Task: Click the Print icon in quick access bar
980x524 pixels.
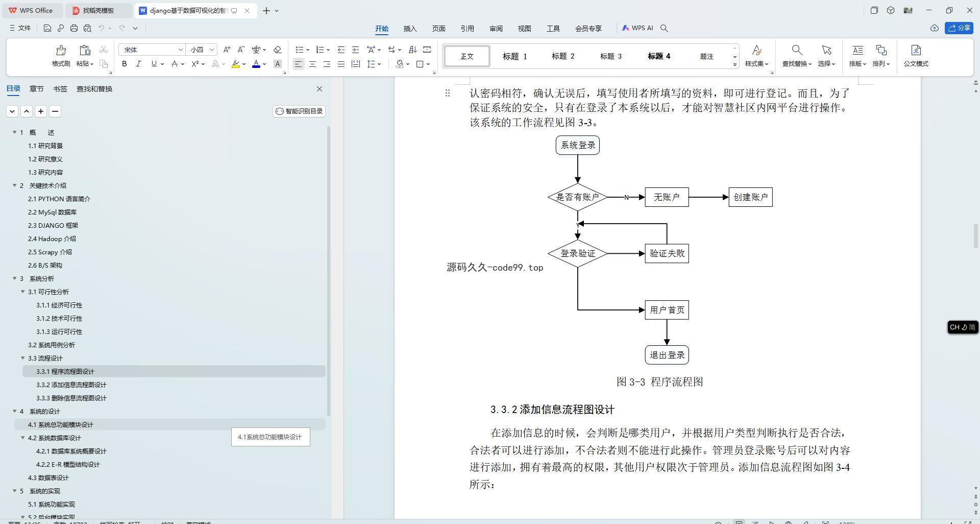Action: pos(74,28)
